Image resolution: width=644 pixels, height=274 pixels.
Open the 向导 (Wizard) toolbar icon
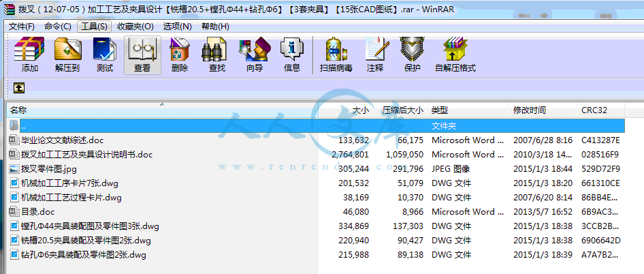coord(254,49)
